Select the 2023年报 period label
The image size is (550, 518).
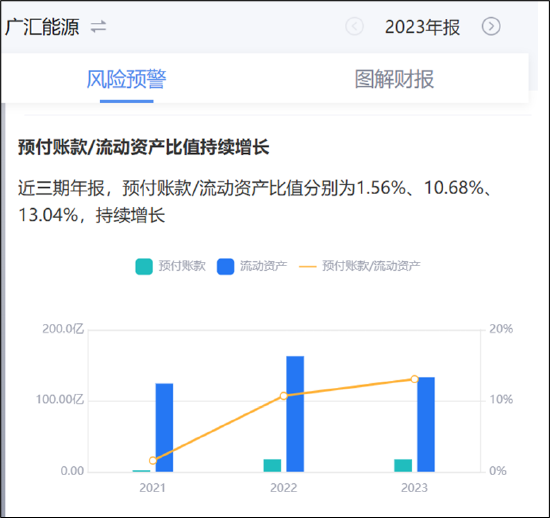422,27
